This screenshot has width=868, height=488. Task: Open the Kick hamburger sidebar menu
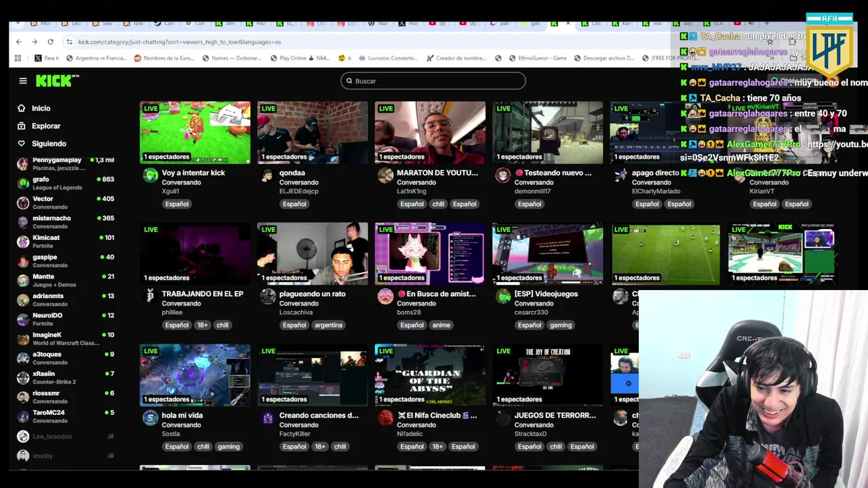point(23,81)
